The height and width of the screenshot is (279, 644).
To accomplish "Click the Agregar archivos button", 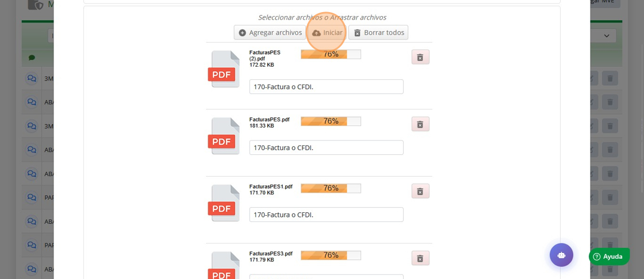I will (270, 33).
